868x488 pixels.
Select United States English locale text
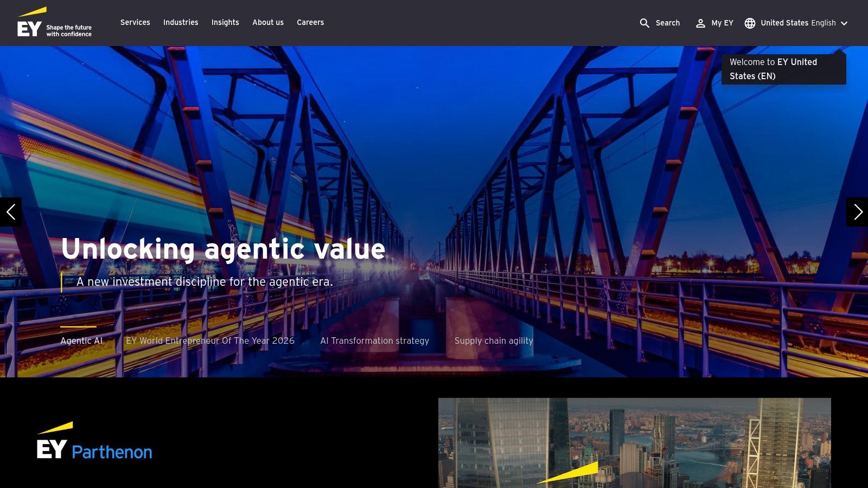tap(798, 23)
